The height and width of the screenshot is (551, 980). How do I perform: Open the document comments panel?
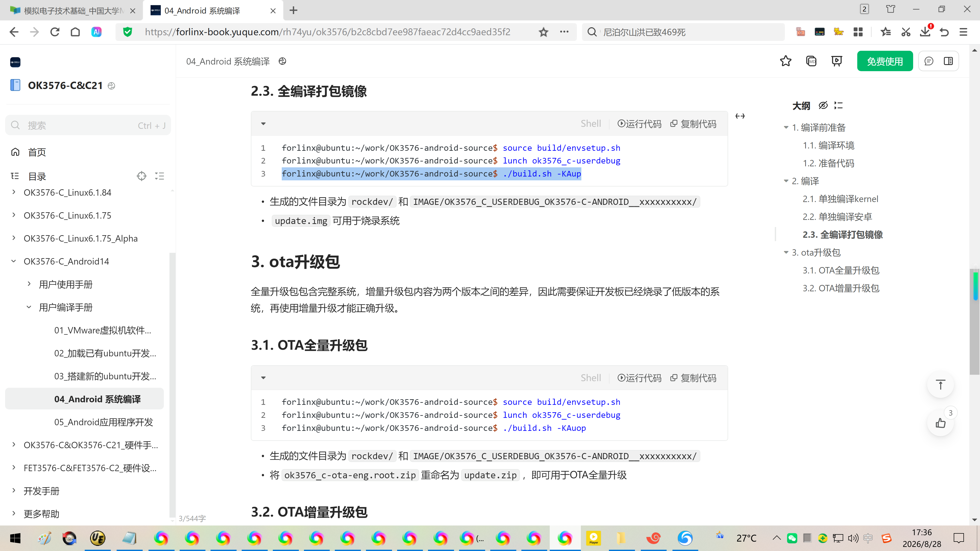[929, 61]
